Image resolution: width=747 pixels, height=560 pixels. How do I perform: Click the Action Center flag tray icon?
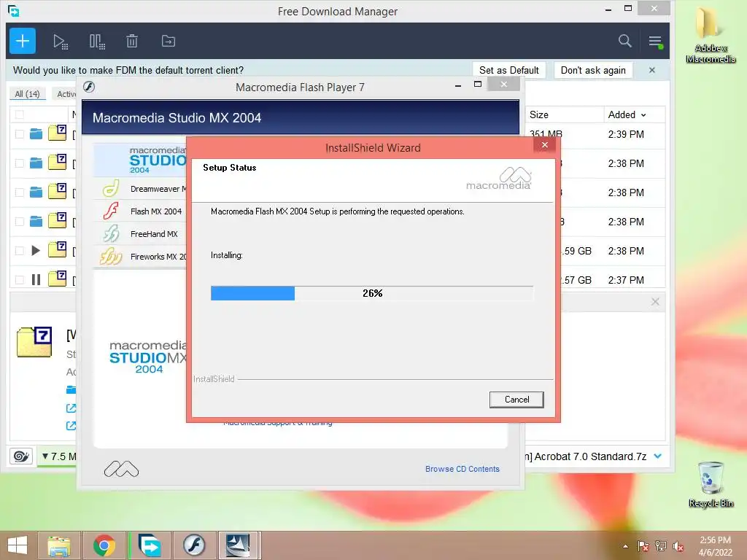(643, 546)
